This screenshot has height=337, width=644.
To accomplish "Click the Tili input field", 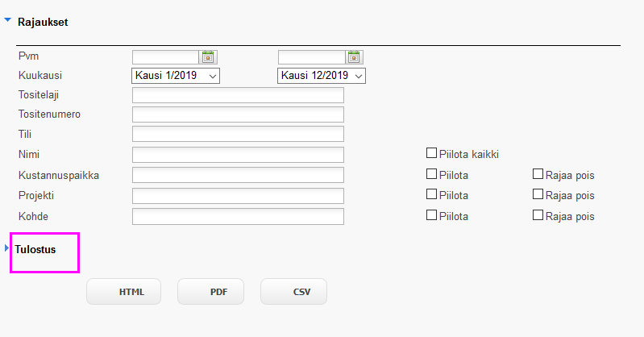I will click(238, 134).
